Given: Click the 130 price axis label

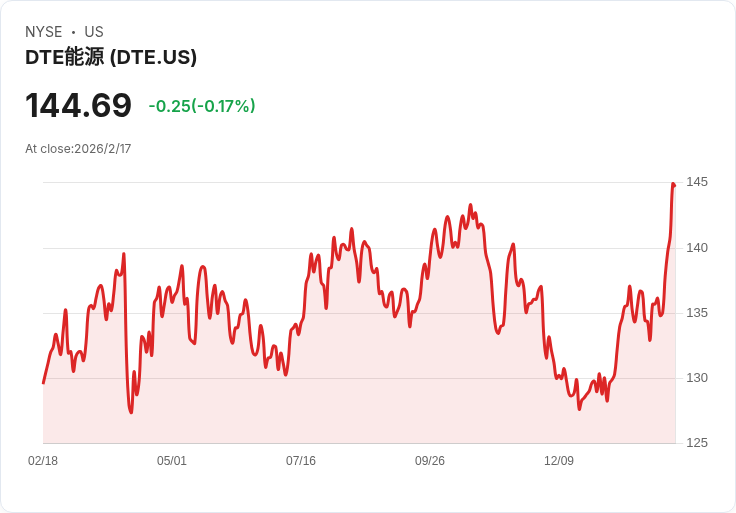Looking at the screenshot, I should [x=697, y=378].
